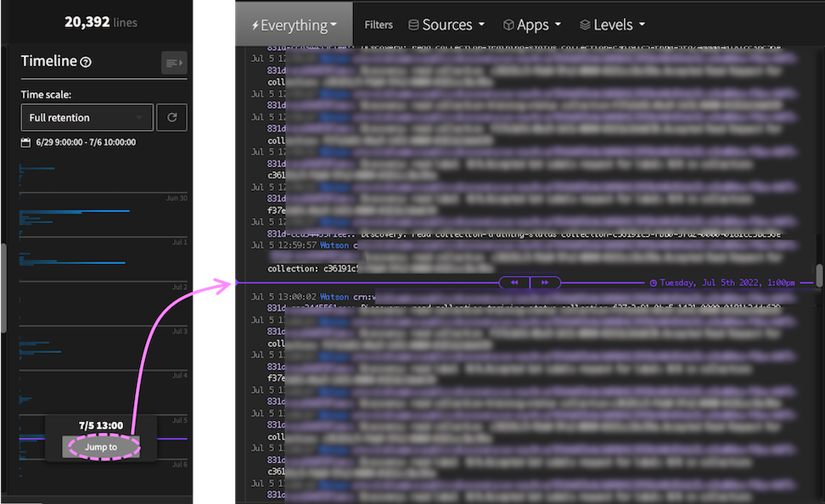Click the skip-backward double-arrow on the time divider
Screen dimensions: 825x504
[x=514, y=282]
